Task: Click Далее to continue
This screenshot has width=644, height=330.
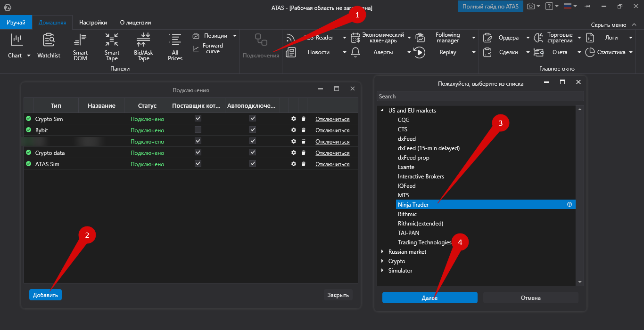Action: [429, 298]
